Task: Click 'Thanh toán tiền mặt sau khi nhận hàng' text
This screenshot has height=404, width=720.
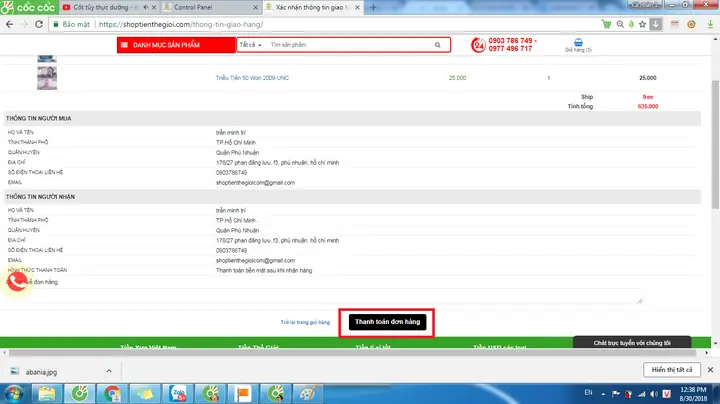Action: coord(264,270)
